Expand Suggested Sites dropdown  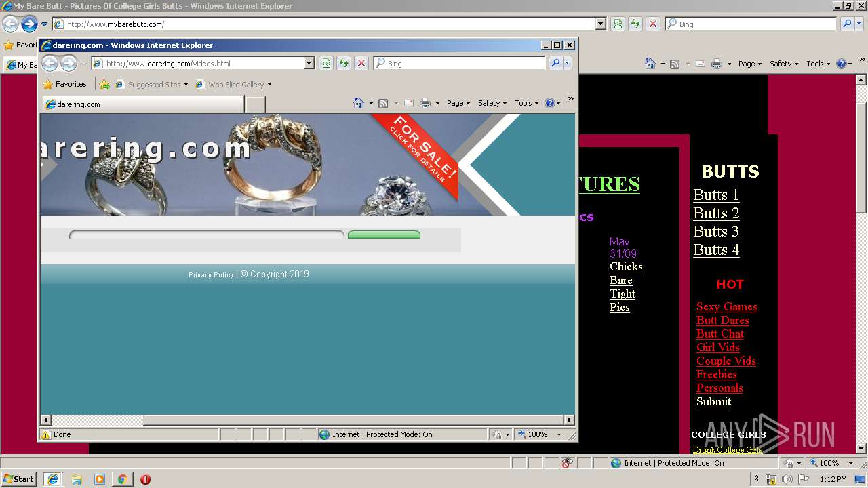coord(186,85)
